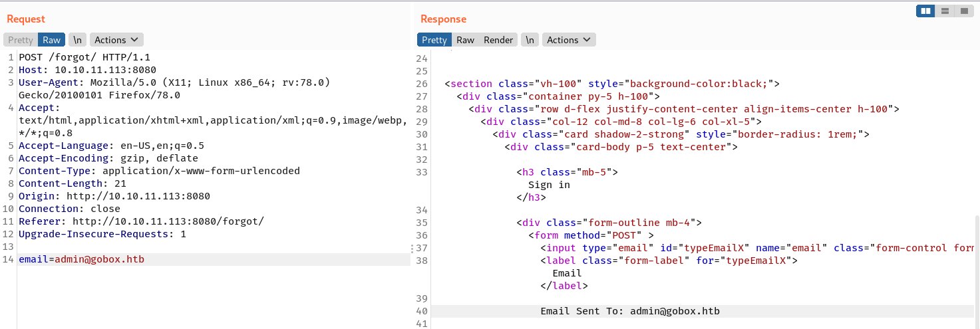The width and height of the screenshot is (980, 329).
Task: Toggle \n non-printable characters in Request
Action: [78, 40]
